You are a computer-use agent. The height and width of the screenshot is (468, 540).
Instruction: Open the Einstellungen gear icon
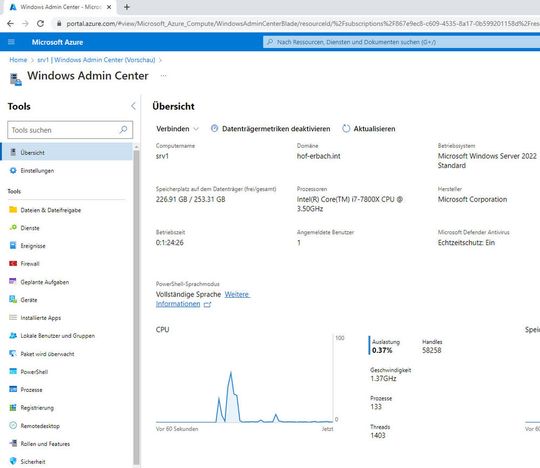13,170
